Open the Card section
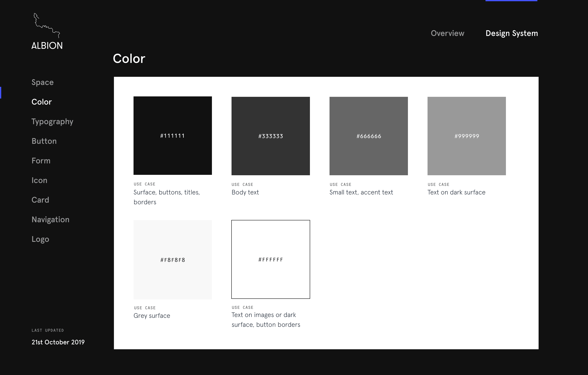This screenshot has width=588, height=375. (40, 200)
